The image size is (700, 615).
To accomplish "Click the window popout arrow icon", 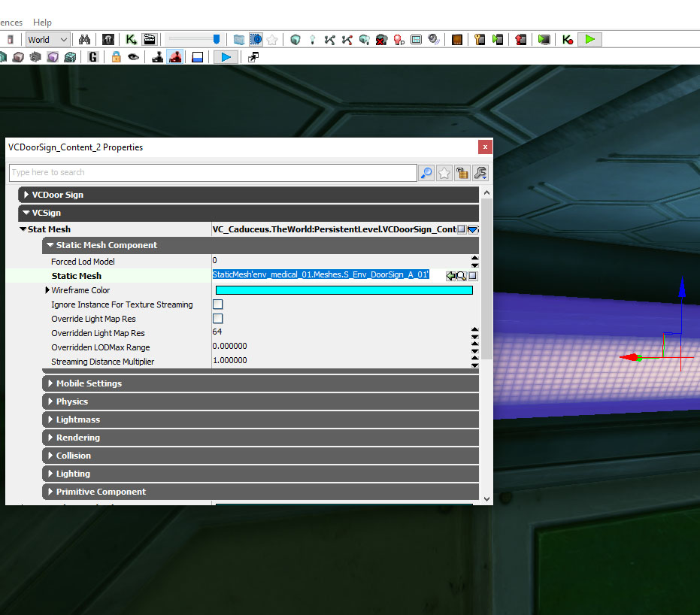I will [x=253, y=57].
